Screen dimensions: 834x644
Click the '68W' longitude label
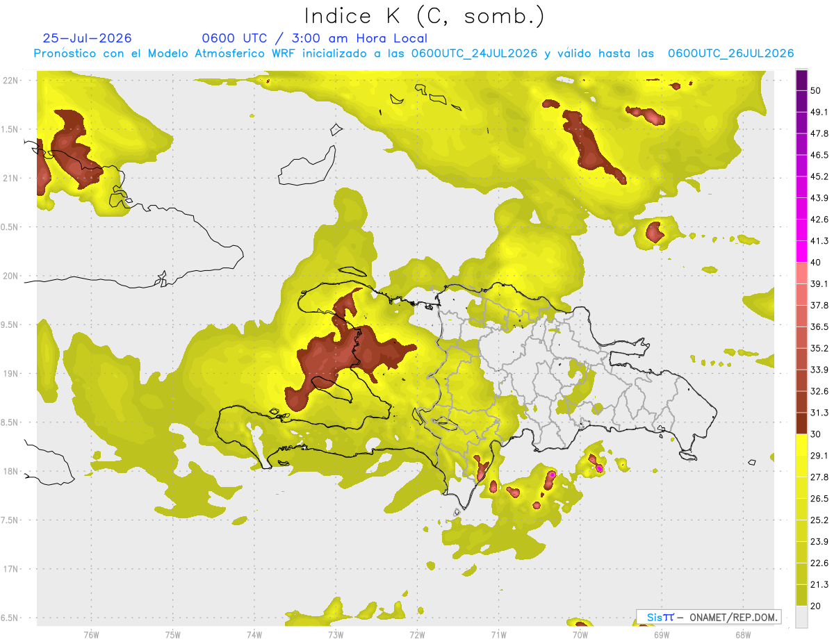(743, 634)
